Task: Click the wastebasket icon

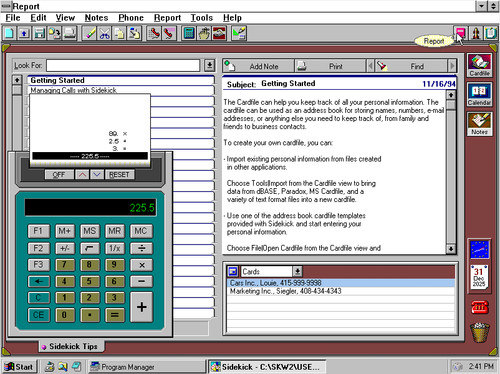Action: [x=480, y=332]
